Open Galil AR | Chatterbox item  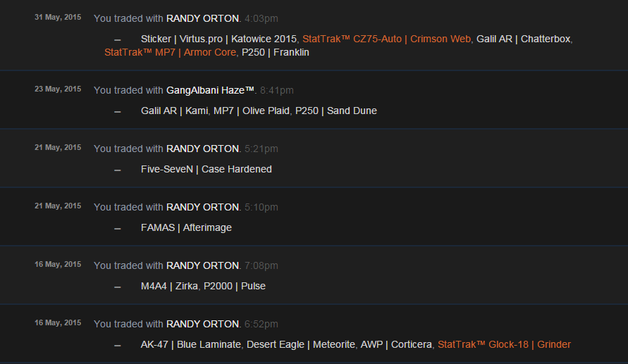523,39
